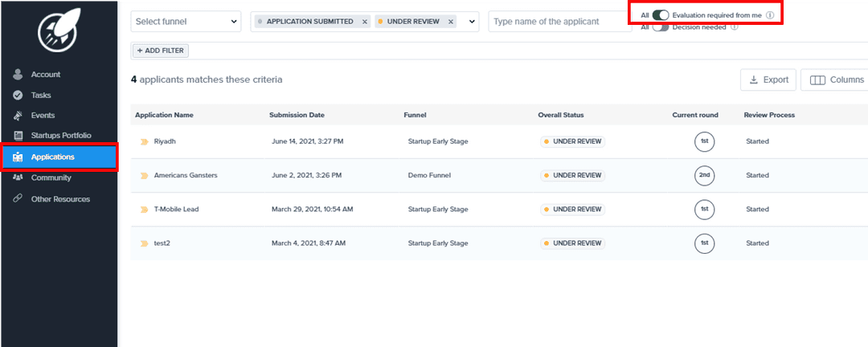Click arrow icon next to Americans Gansters
The image size is (868, 347).
coord(145,175)
